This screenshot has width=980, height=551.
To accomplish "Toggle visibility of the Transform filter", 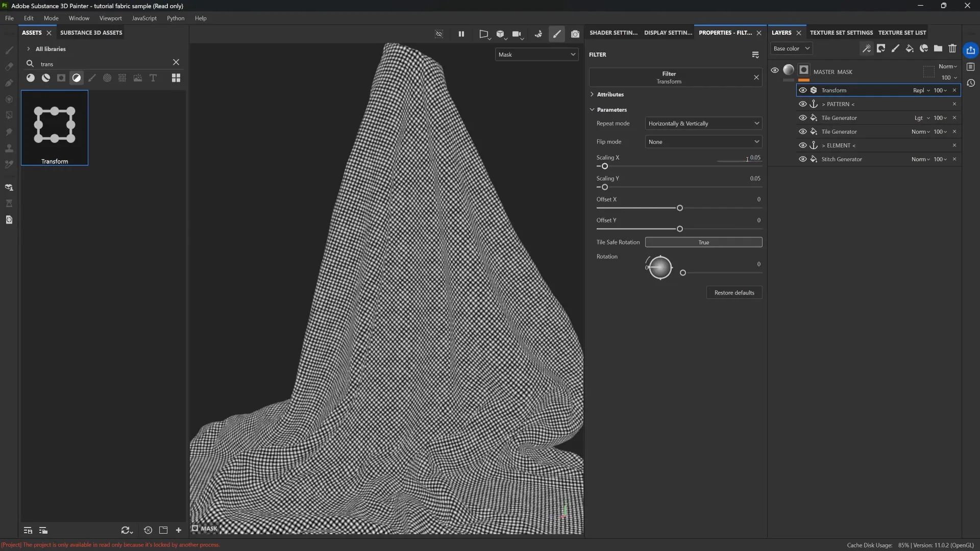I will [x=802, y=90].
